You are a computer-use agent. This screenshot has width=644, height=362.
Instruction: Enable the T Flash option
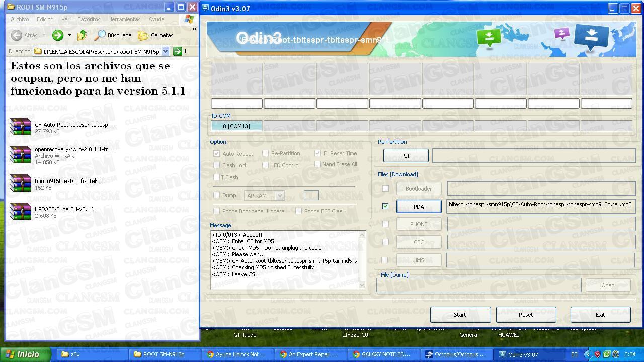216,177
